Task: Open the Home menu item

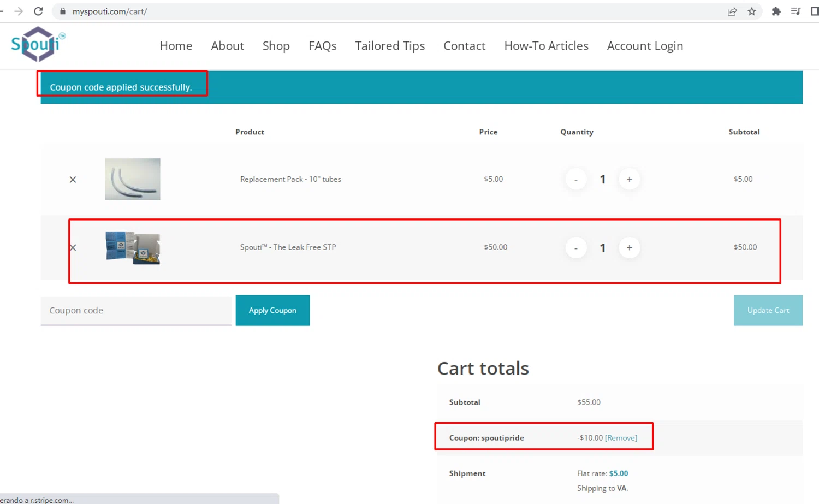Action: tap(176, 46)
